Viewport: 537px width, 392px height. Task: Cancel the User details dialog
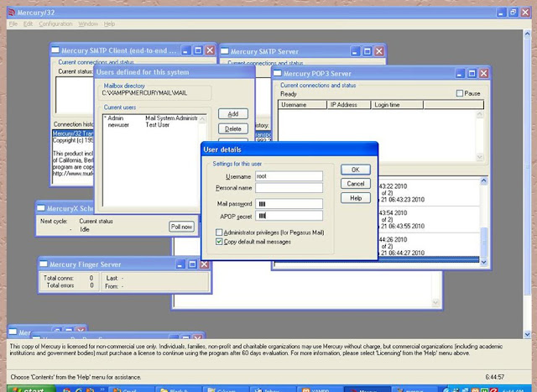pos(356,184)
